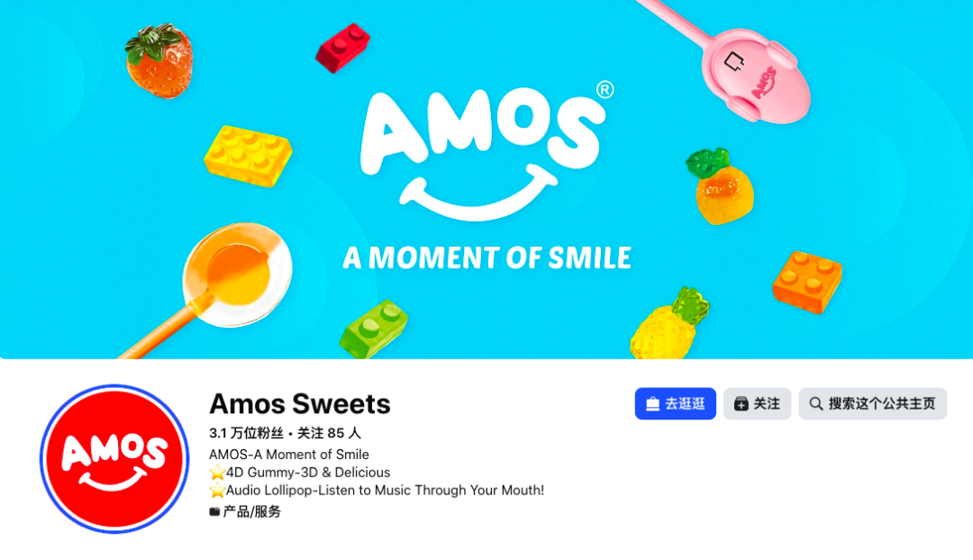Click the A MOMENT OF SMILE tagline
Viewport: 973px width, 560px height.
click(x=487, y=258)
